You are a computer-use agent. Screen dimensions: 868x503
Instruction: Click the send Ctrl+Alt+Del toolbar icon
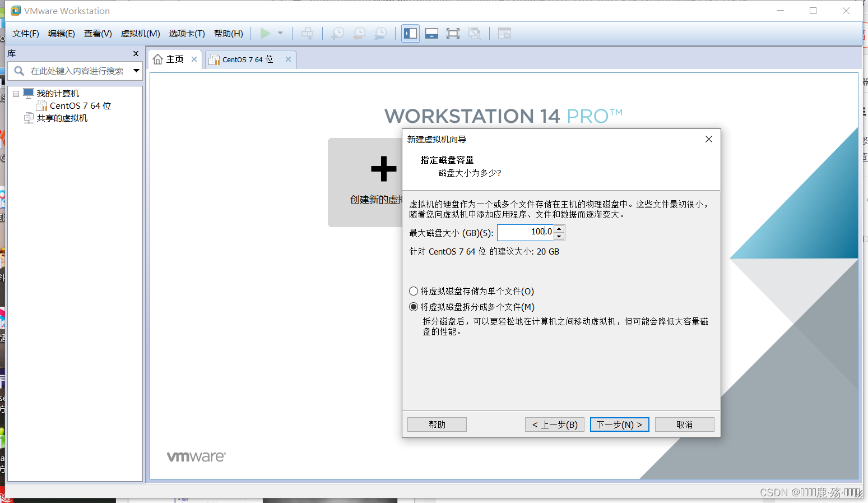[307, 34]
